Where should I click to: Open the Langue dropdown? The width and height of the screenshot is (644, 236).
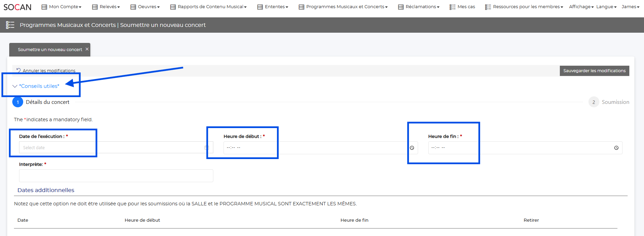[x=606, y=7]
